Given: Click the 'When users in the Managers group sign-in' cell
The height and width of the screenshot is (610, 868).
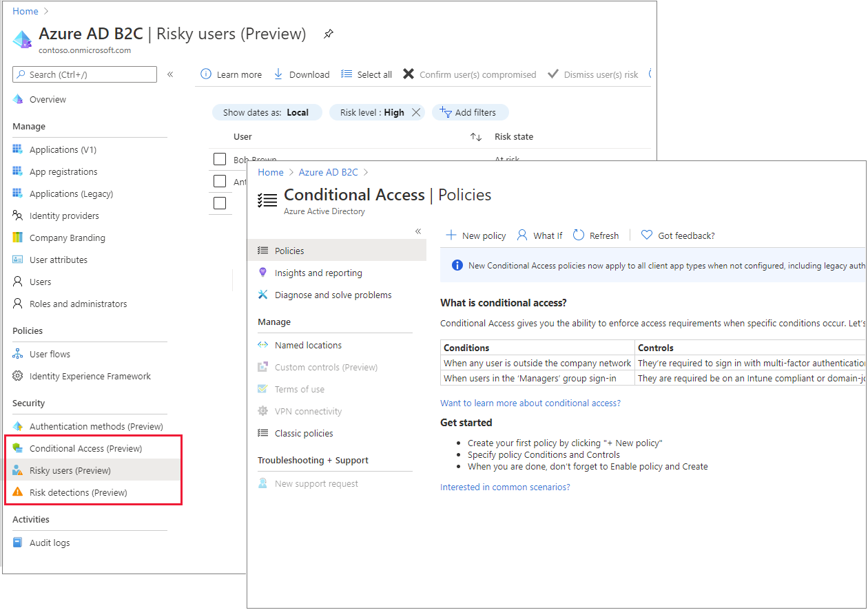Looking at the screenshot, I should 537,378.
